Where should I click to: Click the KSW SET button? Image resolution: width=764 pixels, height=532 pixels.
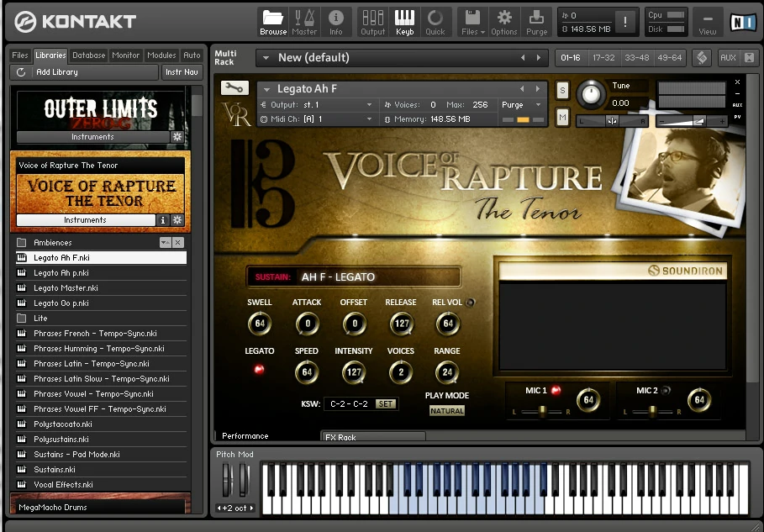386,404
